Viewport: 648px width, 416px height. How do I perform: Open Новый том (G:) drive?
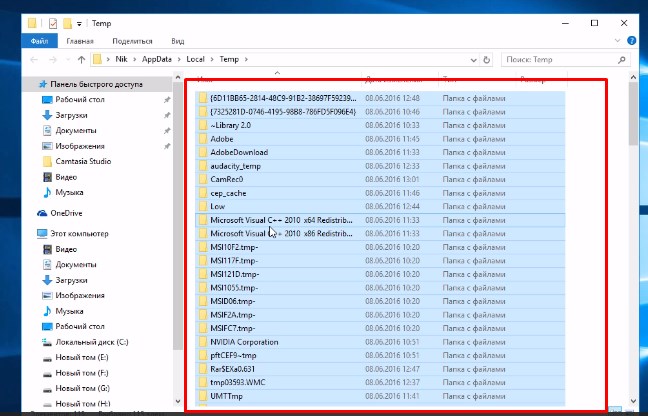coord(83,388)
